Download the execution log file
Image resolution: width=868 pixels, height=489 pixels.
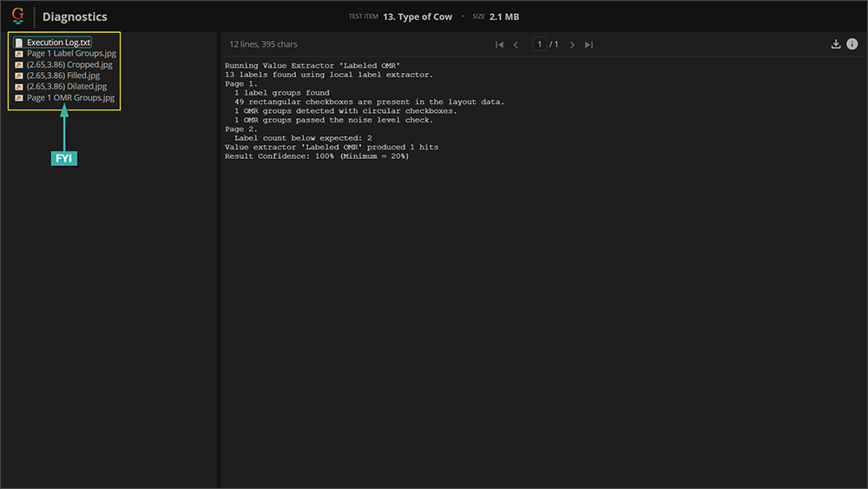[x=836, y=44]
